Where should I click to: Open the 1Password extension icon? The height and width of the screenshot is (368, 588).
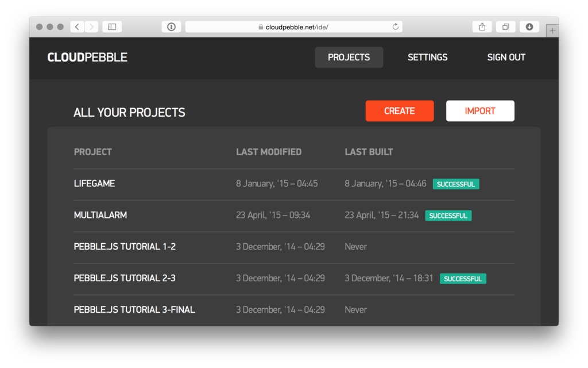click(171, 26)
